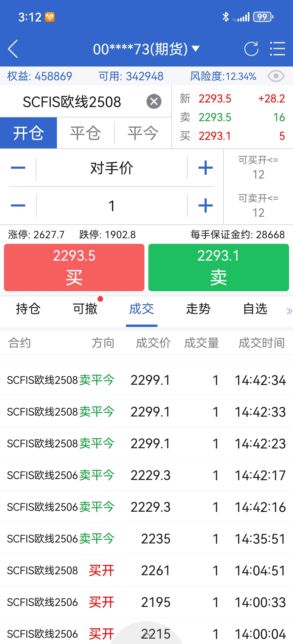The width and height of the screenshot is (293, 644).
Task: Open the 持仓 tab
Action: coord(28,308)
